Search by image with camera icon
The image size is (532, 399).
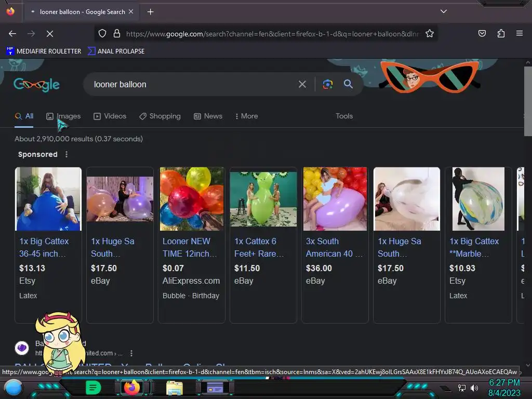point(327,84)
